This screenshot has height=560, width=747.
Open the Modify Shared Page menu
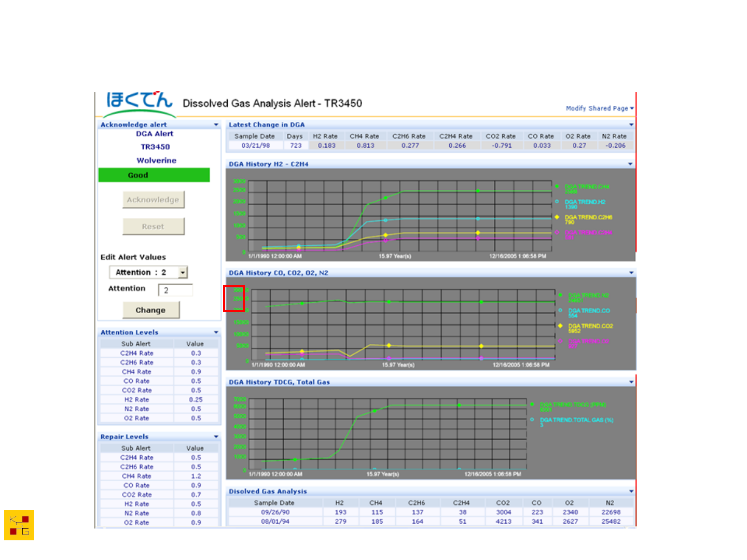click(x=599, y=108)
